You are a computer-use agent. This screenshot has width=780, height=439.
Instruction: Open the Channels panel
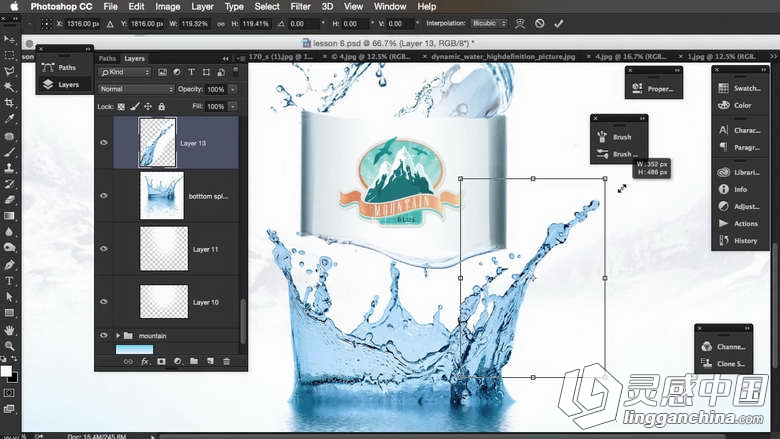click(724, 347)
